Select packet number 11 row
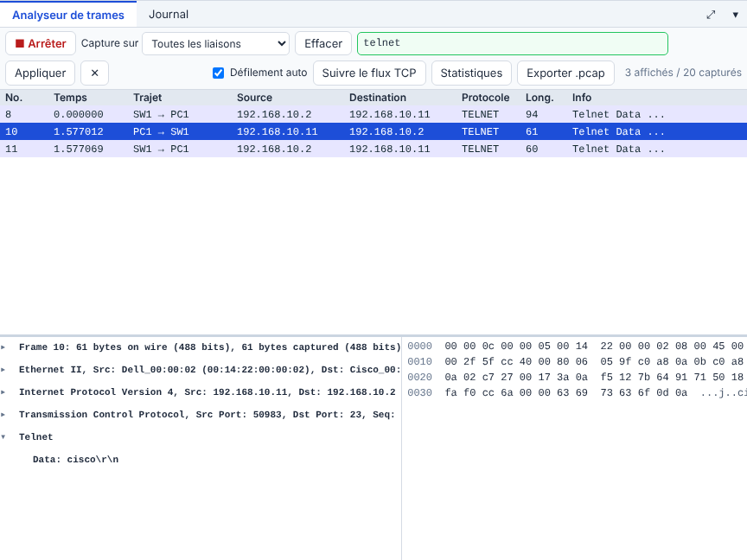 (373, 149)
